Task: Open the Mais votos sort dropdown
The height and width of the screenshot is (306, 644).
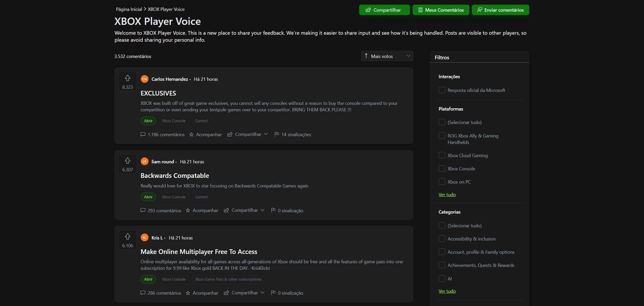Action: coord(387,56)
